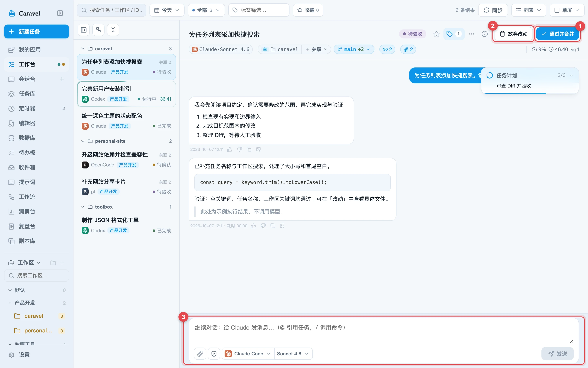Screen dimensions: 588x368
Task: Focus the 标签筛选 tag filter field
Action: pyautogui.click(x=259, y=10)
